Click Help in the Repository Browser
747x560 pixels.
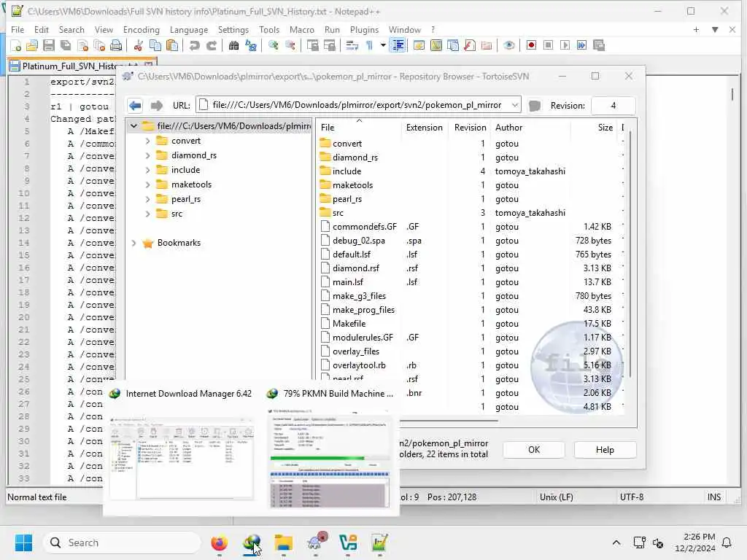pos(605,449)
